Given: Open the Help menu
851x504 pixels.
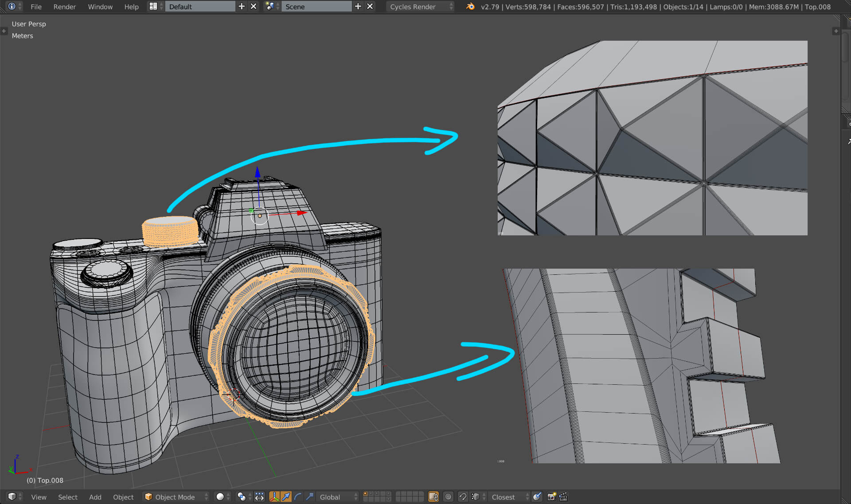Looking at the screenshot, I should (x=131, y=7).
